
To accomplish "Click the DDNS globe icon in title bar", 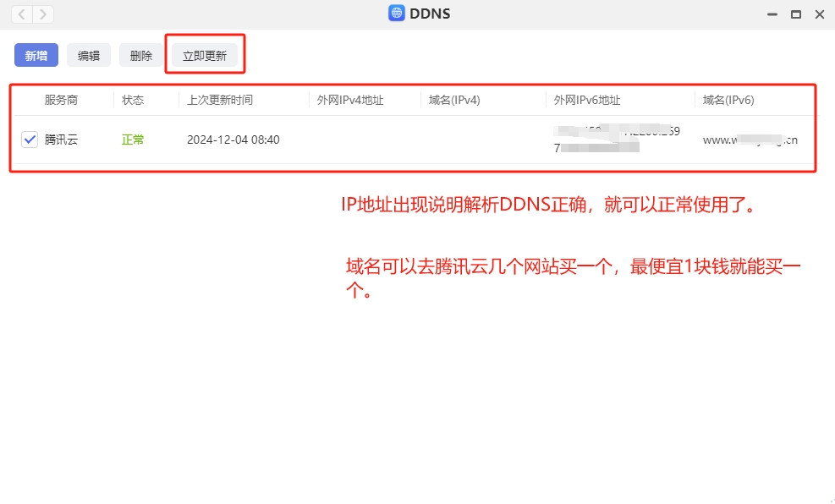I will (396, 14).
